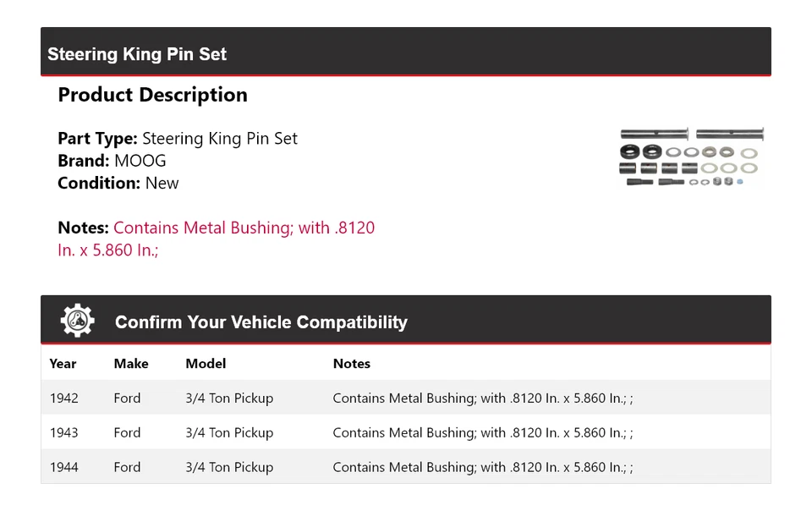
Task: Click 3/4 Ton Pickup in the 1942 row
Action: (x=229, y=398)
